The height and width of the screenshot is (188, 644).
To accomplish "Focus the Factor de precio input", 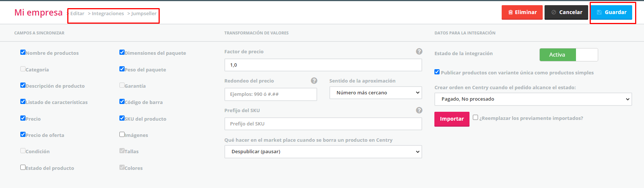I will (x=323, y=65).
